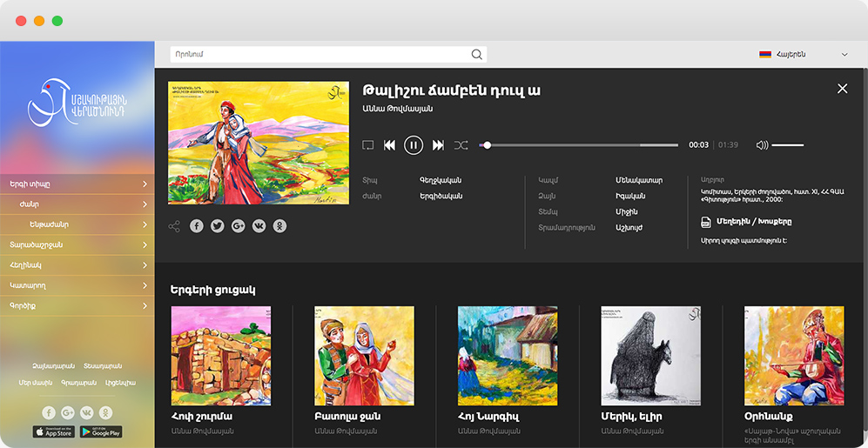Open the sidebar footer Facebook icon

49,412
